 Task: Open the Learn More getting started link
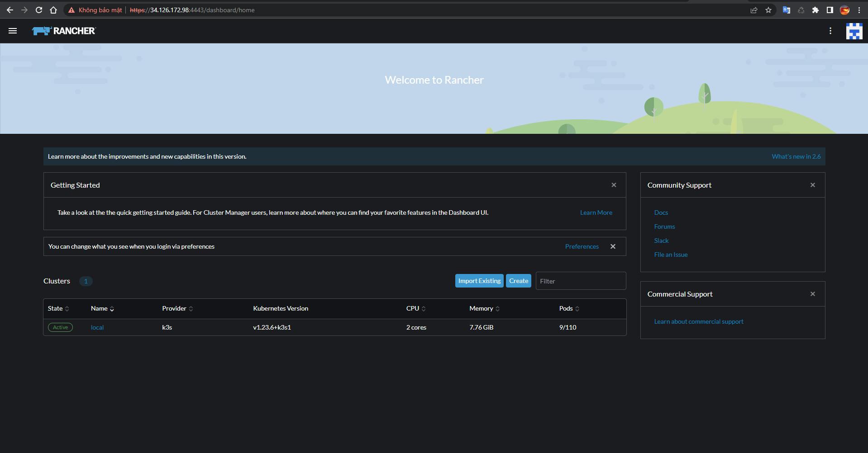[x=596, y=212]
